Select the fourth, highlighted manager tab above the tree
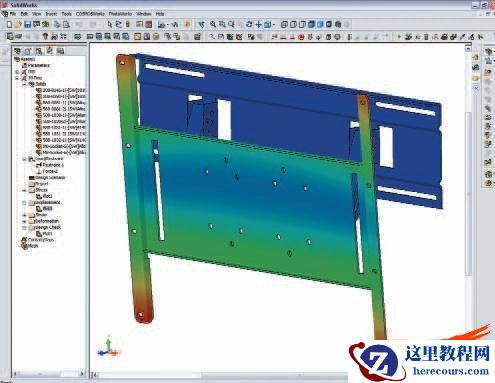Image resolution: width=495 pixels, height=383 pixels. (49, 51)
